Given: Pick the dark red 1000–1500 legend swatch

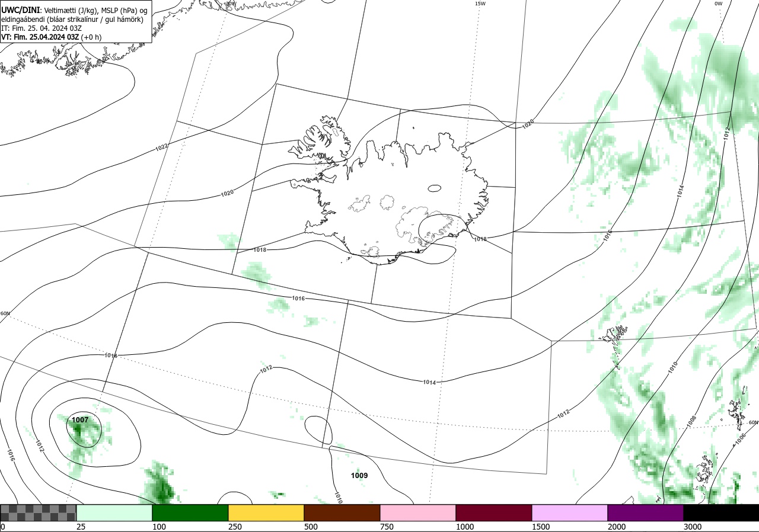Looking at the screenshot, I should click(x=494, y=512).
